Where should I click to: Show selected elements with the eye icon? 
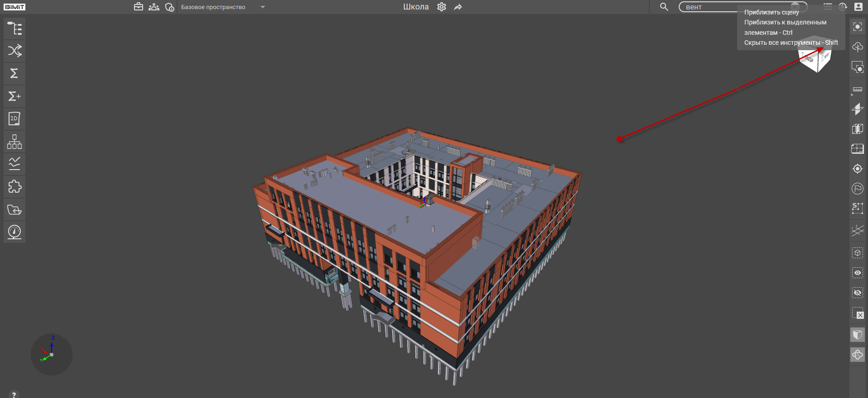coord(857,273)
